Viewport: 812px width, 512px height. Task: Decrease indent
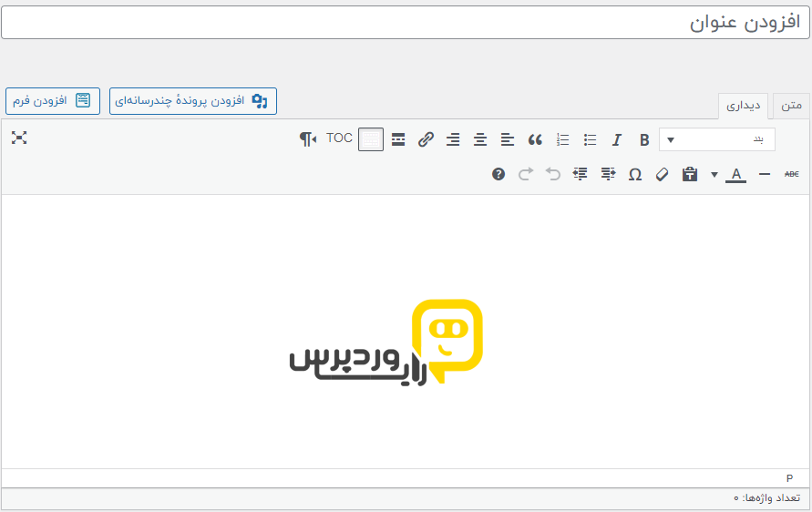(x=608, y=175)
